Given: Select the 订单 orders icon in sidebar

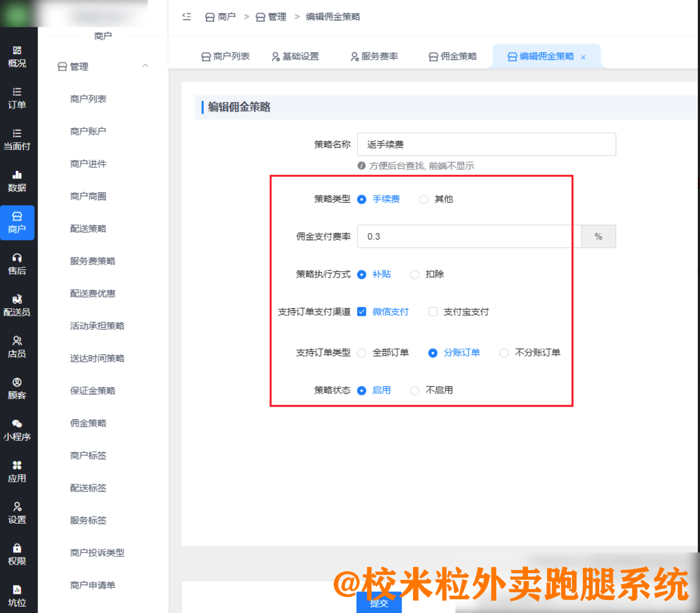Looking at the screenshot, I should coord(18,96).
